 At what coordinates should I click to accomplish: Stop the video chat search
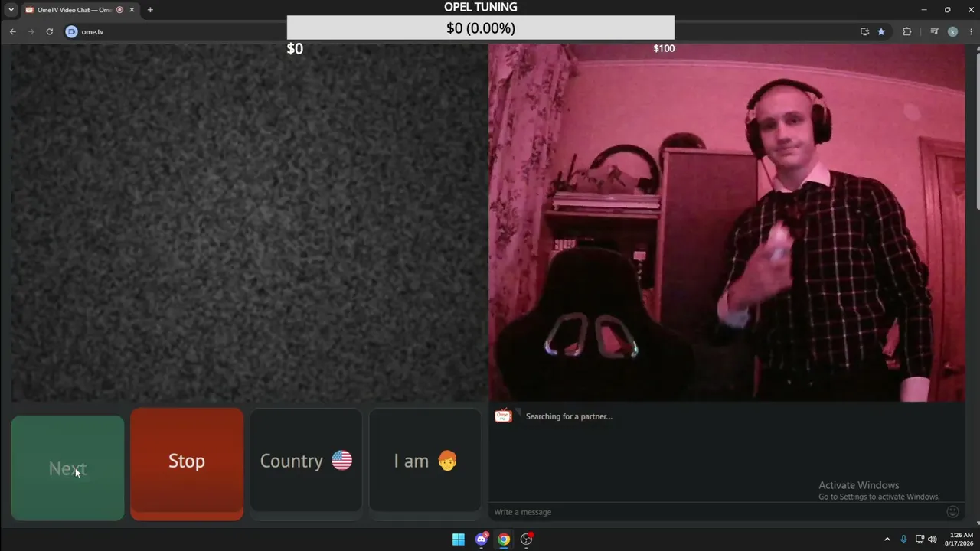[187, 464]
